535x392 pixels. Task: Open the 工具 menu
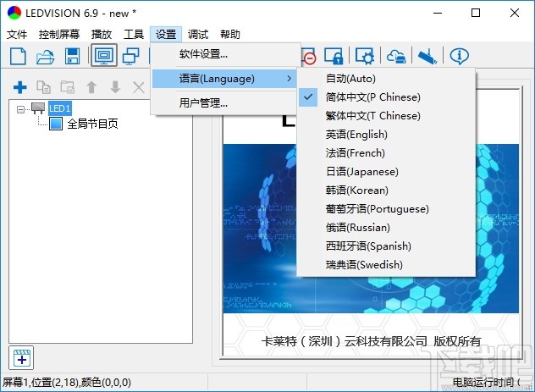tap(134, 34)
